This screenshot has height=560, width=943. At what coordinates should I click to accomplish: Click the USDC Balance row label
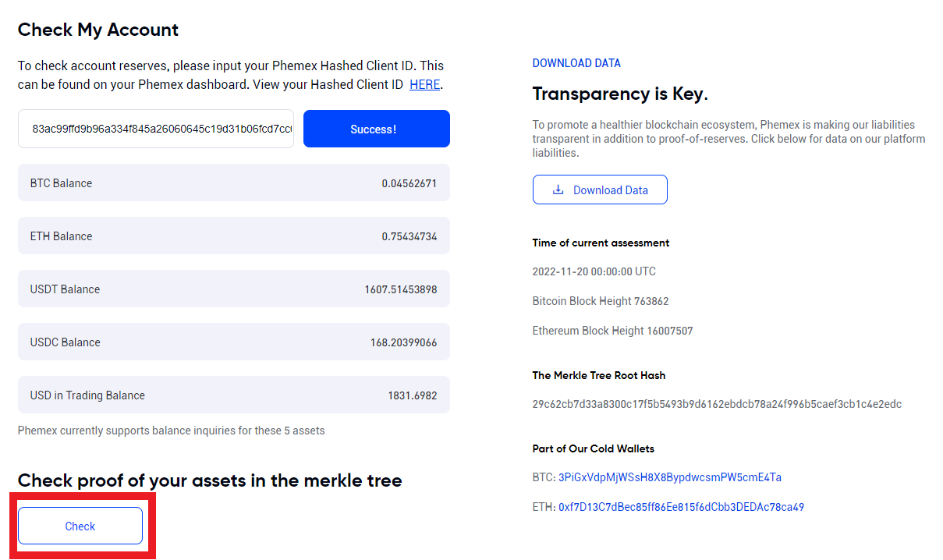click(x=66, y=342)
